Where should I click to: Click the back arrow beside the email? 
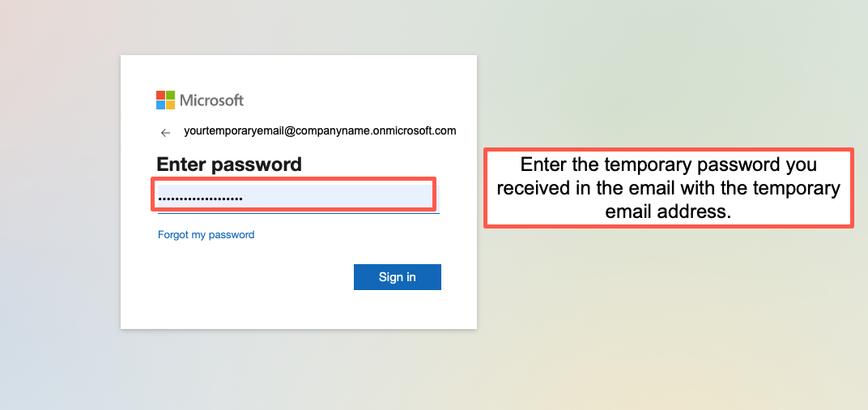click(165, 132)
